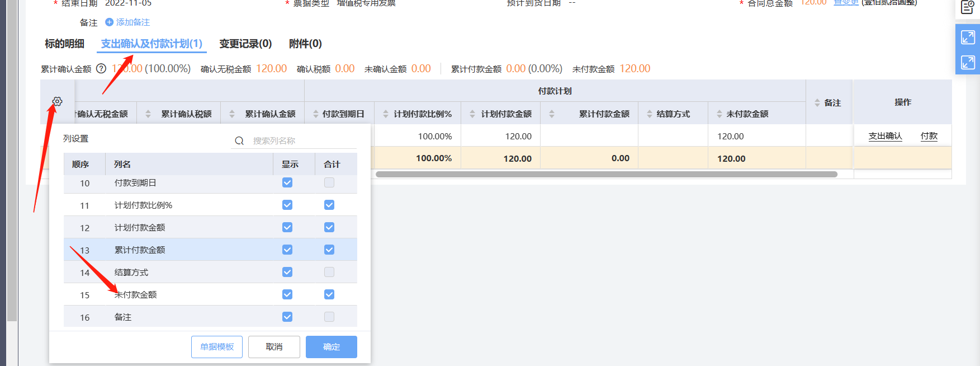Uncheck 显示 checkbox for 付款到期日
Viewport: 980px width, 366px height.
287,183
